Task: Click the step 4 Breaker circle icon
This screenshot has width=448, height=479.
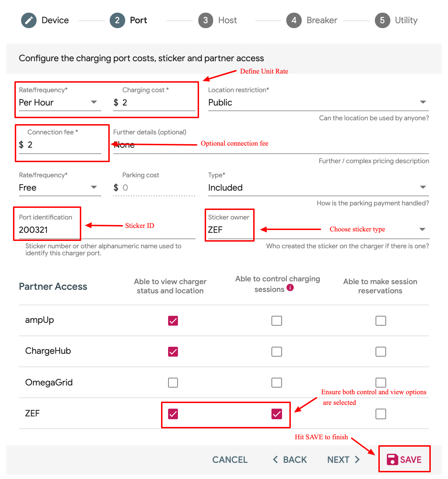Action: [x=294, y=20]
